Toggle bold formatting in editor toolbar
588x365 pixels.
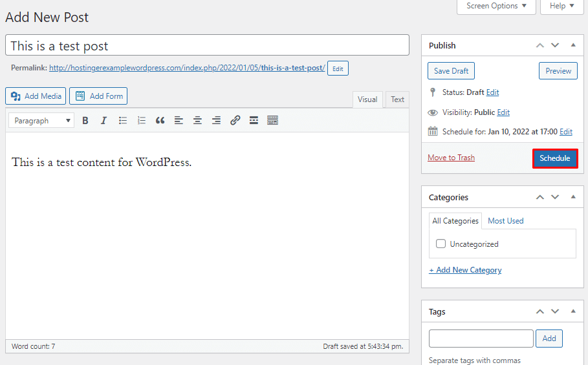click(85, 121)
